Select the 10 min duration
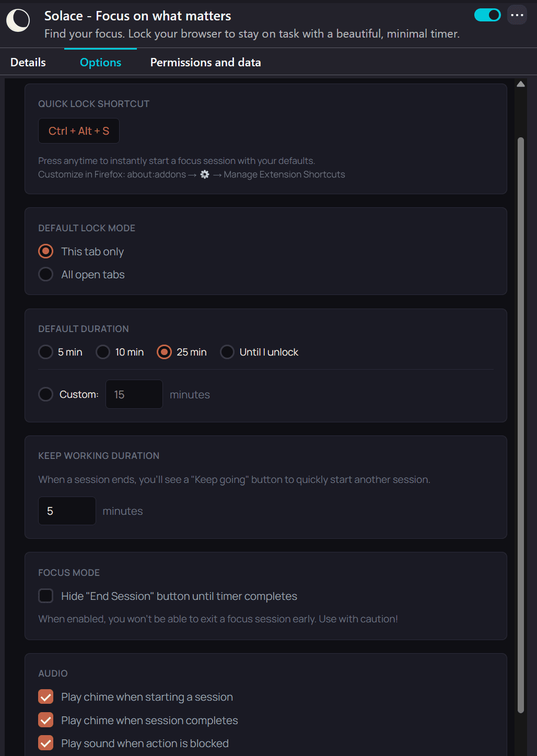 (103, 352)
